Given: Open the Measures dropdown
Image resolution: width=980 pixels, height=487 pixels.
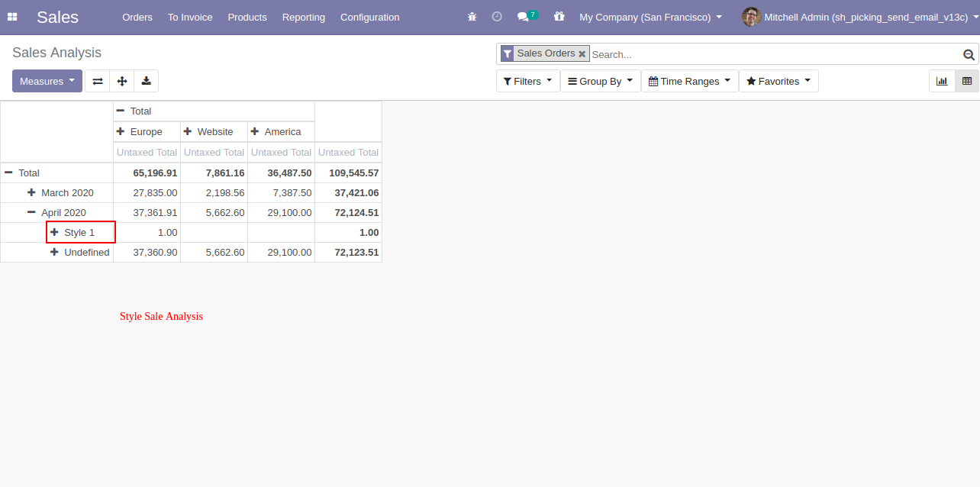Looking at the screenshot, I should point(47,81).
